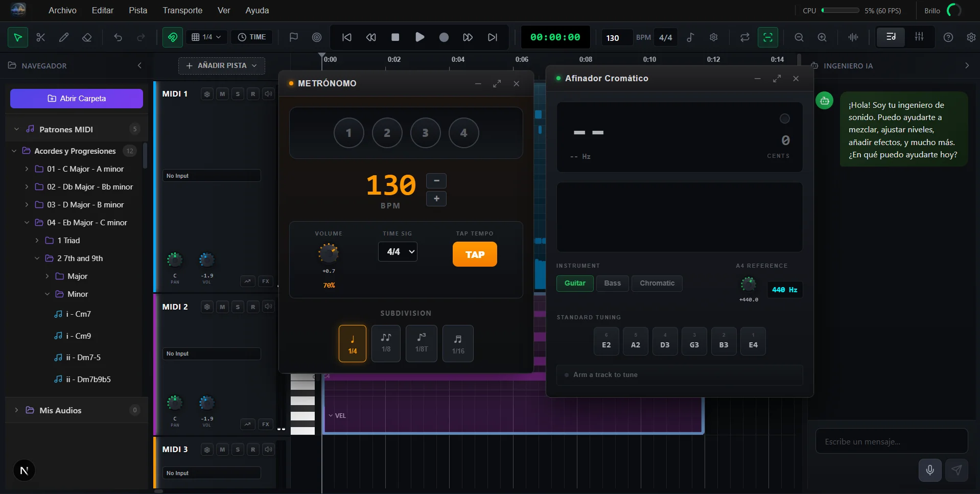
Task: Arm record on MIDI 3 track
Action: point(253,450)
